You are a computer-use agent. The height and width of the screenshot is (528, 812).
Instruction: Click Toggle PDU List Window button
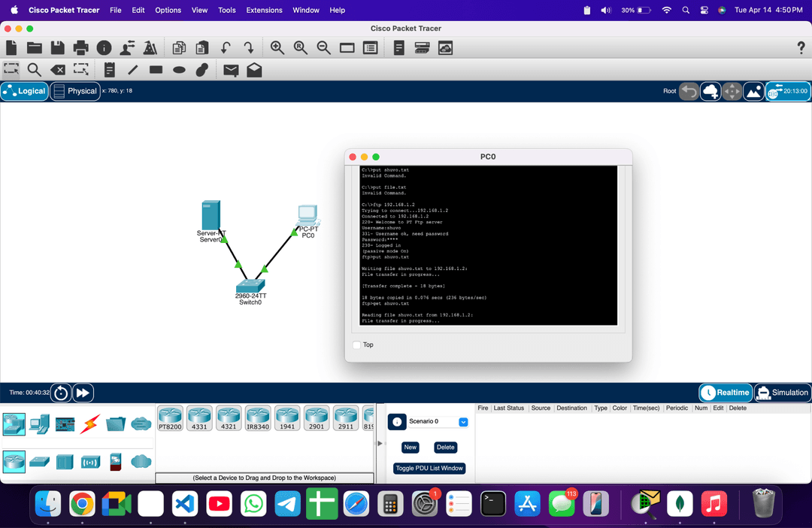click(x=429, y=469)
